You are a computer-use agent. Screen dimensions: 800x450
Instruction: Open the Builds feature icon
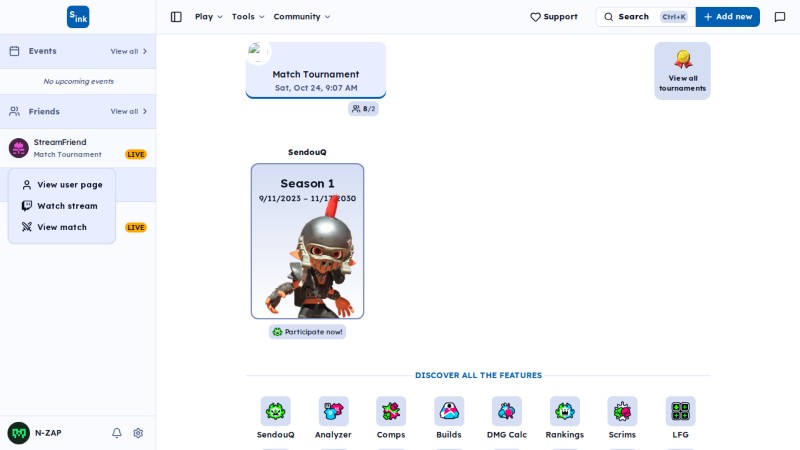pyautogui.click(x=449, y=411)
